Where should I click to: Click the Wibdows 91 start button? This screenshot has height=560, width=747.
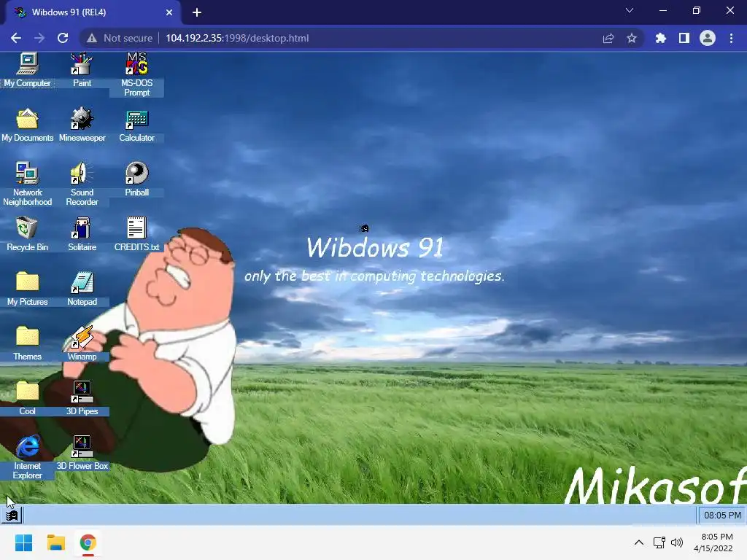pos(12,516)
